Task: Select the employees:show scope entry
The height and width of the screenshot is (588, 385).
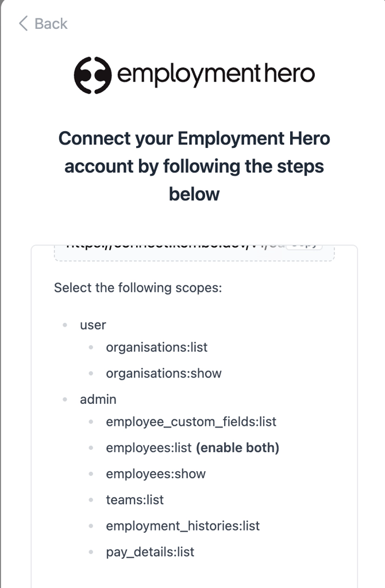Action: pos(156,474)
